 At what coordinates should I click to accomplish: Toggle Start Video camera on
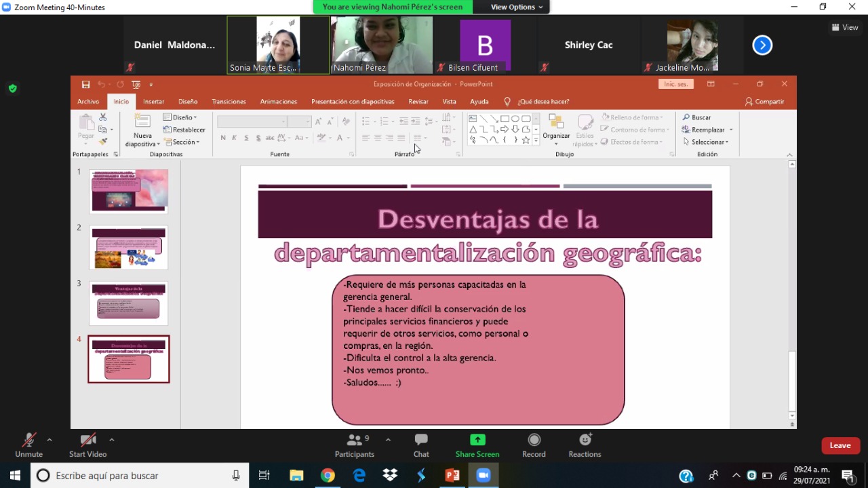click(x=87, y=445)
